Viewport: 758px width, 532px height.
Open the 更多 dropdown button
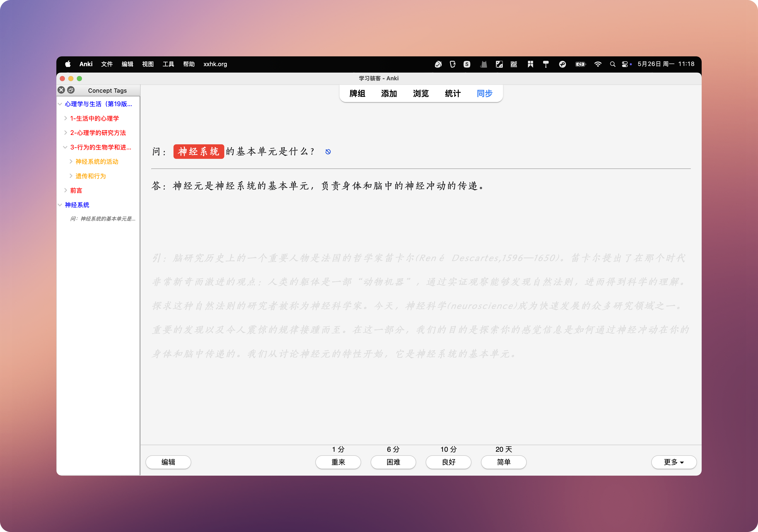click(673, 462)
